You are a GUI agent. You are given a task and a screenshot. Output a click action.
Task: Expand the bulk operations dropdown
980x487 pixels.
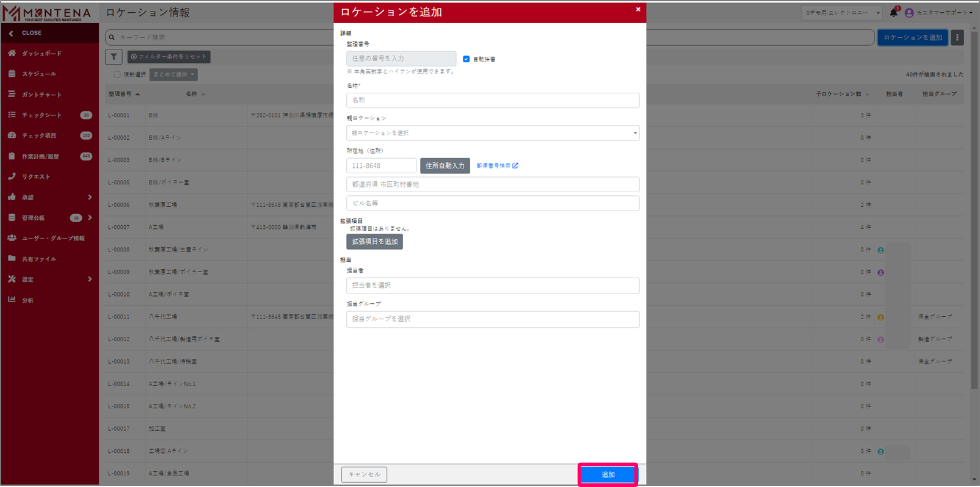(x=173, y=74)
